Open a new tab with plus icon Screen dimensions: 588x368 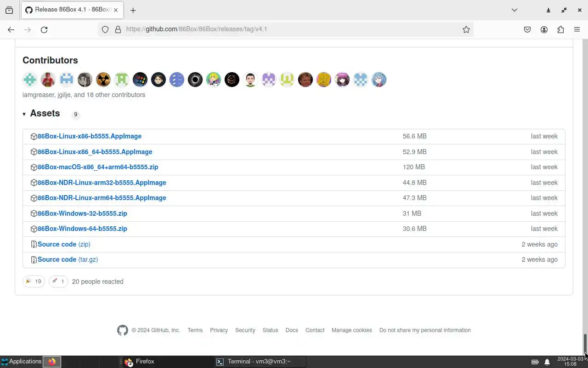133,10
